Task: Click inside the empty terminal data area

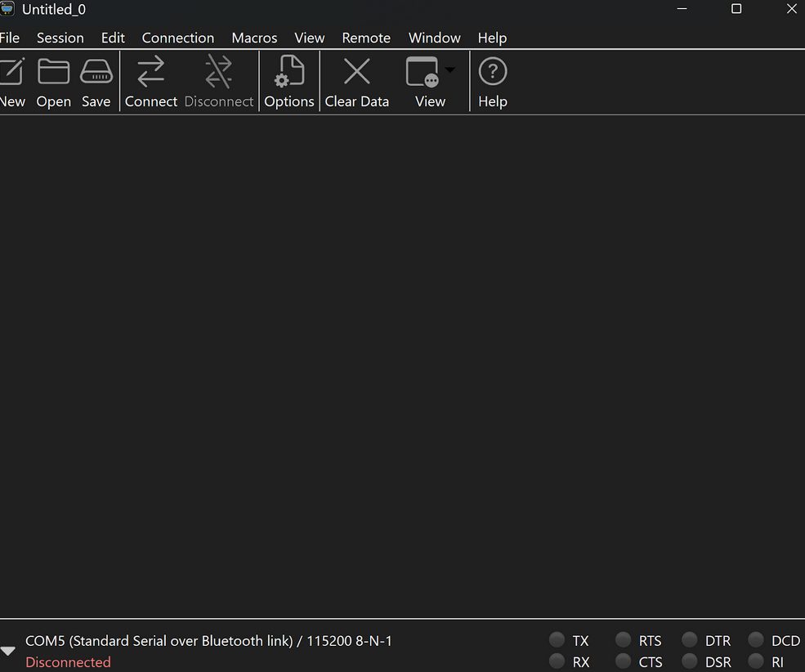Action: pos(402,366)
